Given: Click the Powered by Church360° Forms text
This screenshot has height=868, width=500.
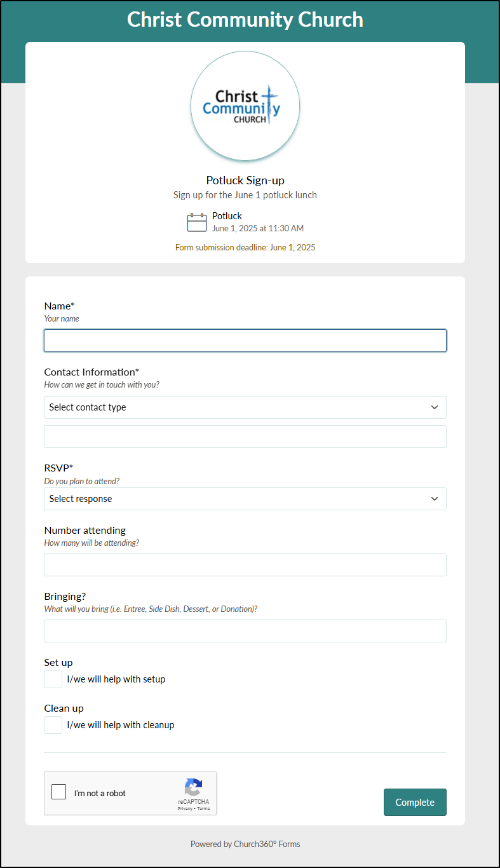Looking at the screenshot, I should 245,844.
